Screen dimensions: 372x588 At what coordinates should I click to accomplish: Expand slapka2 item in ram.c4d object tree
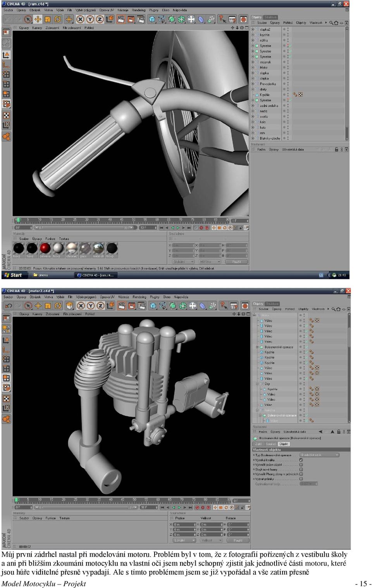[x=253, y=29]
